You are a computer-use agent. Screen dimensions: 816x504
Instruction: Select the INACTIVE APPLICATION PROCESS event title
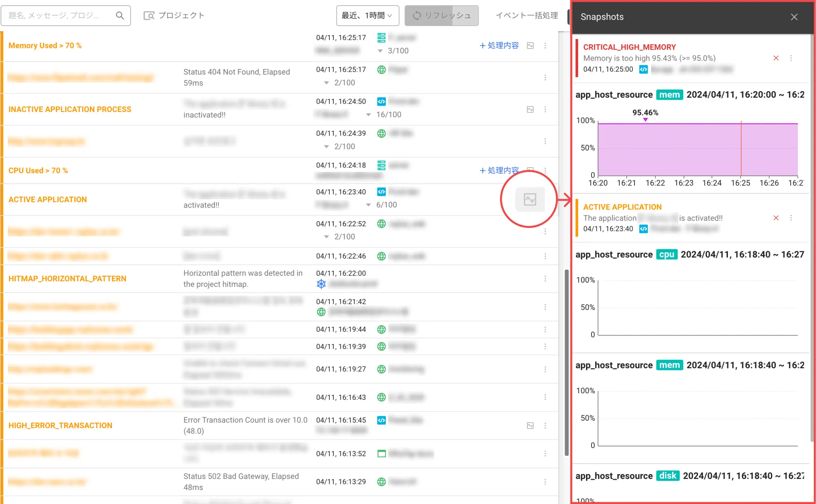(69, 109)
